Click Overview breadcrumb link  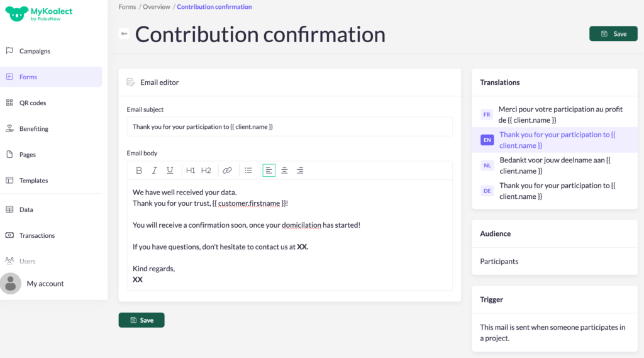[x=157, y=7]
